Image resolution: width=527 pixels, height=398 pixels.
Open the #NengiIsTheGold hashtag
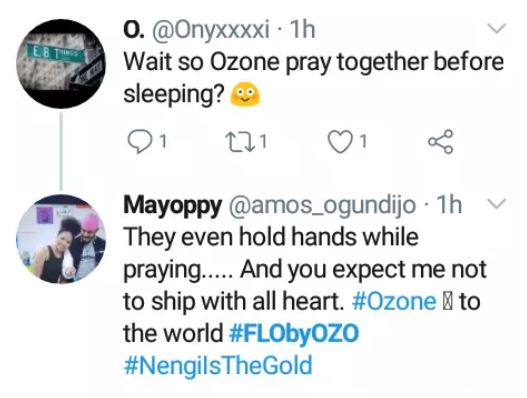(x=218, y=366)
